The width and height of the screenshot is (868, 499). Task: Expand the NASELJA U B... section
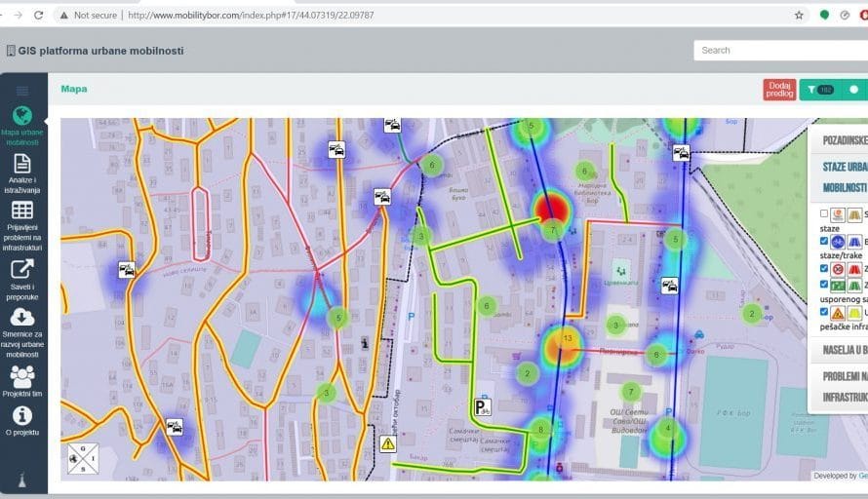(x=844, y=350)
